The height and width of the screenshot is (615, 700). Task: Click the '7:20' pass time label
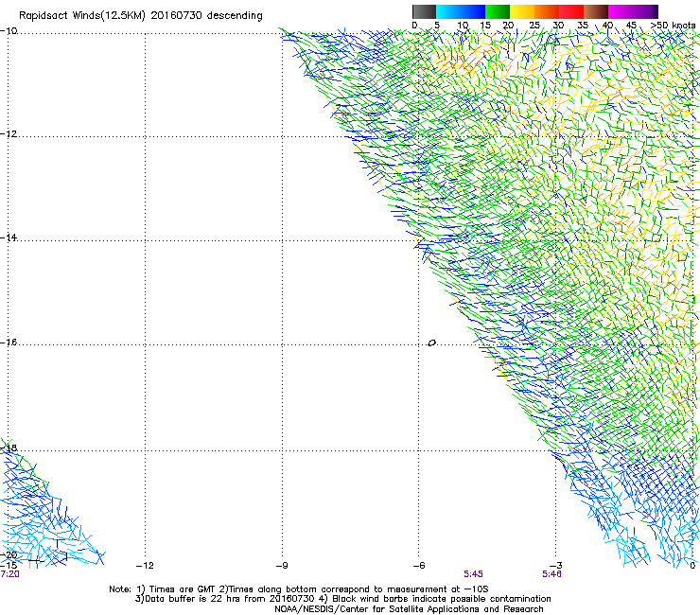click(x=9, y=574)
